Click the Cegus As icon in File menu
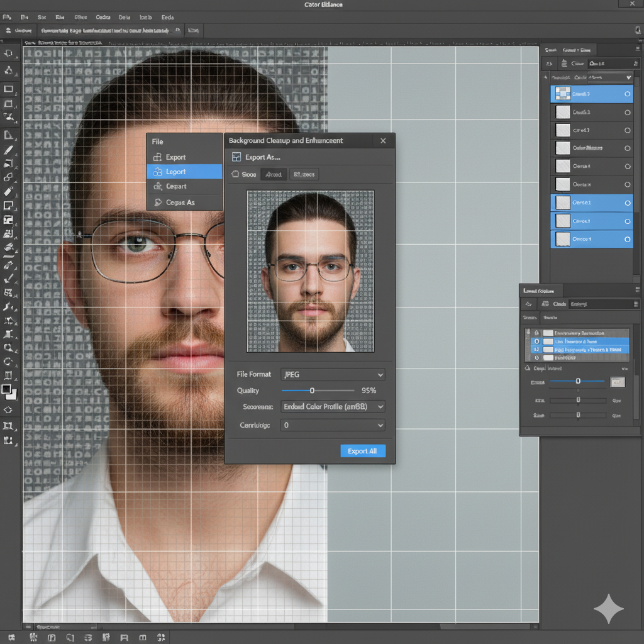This screenshot has height=644, width=644. click(x=158, y=203)
